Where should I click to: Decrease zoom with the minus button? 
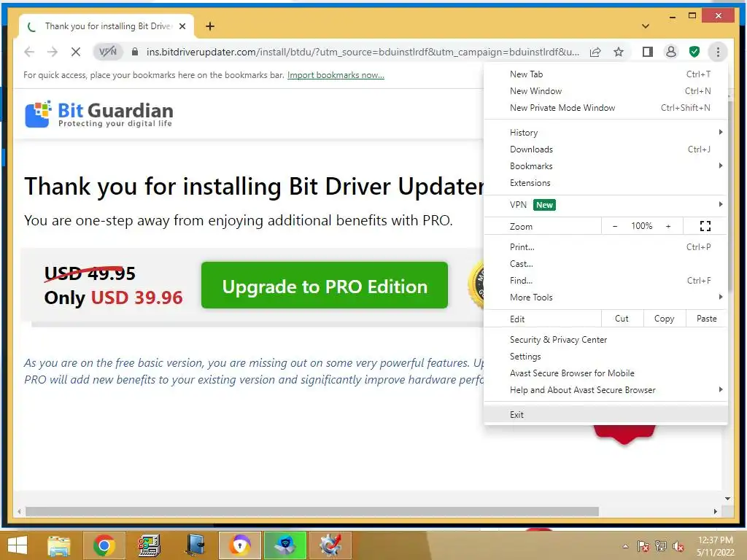point(614,226)
